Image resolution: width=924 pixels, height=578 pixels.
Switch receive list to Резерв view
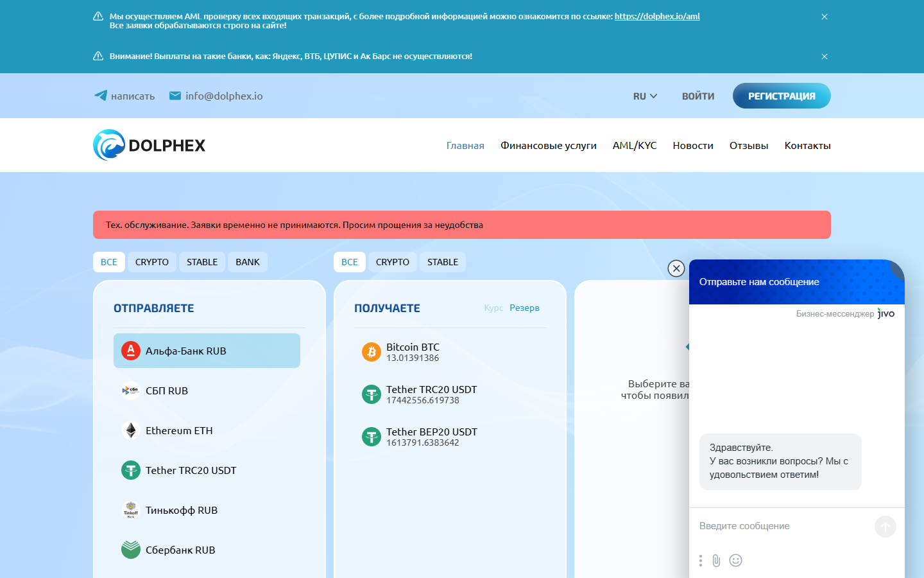(524, 308)
